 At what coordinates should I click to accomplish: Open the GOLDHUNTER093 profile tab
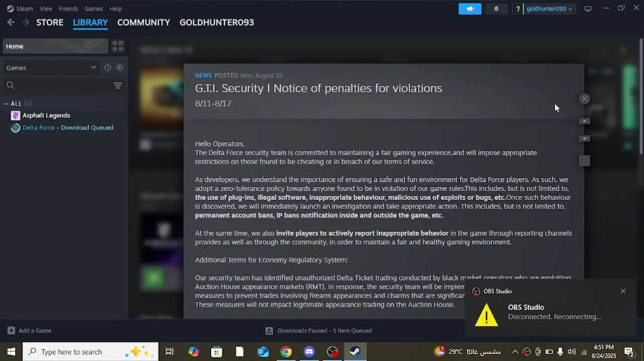click(217, 22)
